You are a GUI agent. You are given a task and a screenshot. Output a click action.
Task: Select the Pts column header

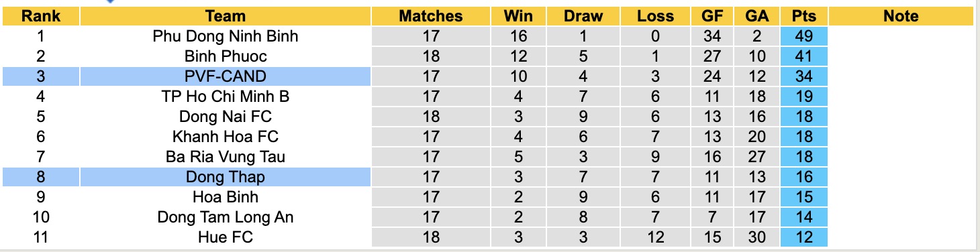[803, 16]
